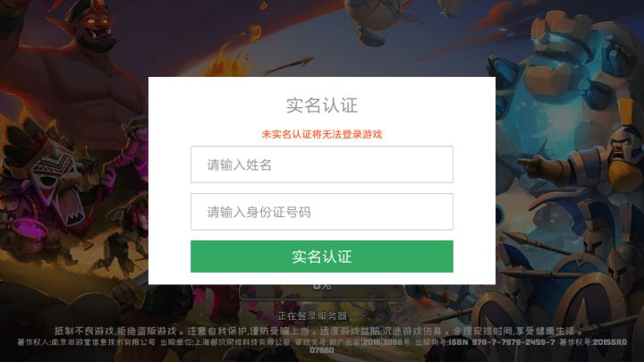Focus the 请输入身份证号码 ID number field

pos(322,212)
